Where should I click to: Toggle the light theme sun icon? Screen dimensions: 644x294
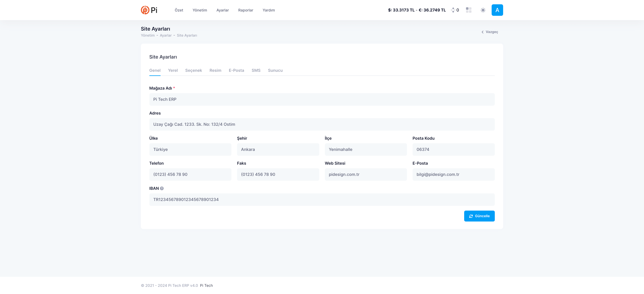[x=483, y=10]
